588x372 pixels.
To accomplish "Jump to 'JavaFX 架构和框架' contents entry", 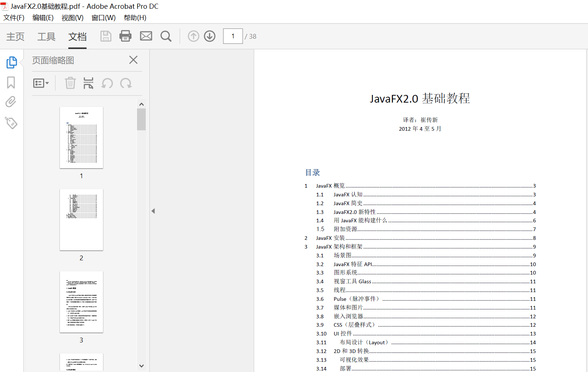I will [339, 247].
